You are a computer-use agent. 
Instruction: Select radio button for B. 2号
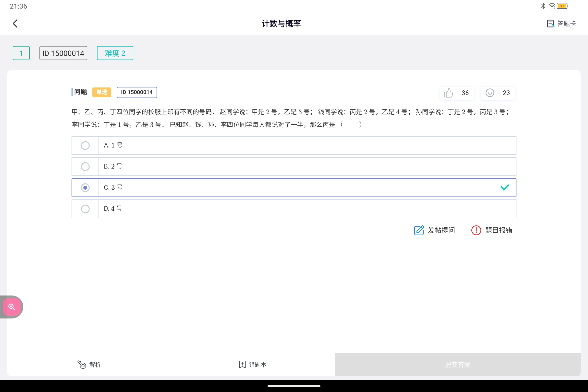pos(85,167)
